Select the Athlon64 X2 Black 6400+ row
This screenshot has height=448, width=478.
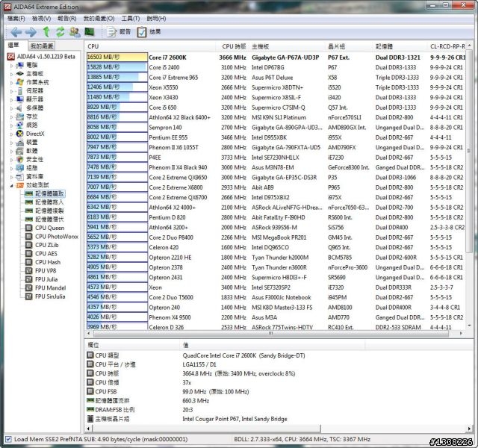point(276,117)
